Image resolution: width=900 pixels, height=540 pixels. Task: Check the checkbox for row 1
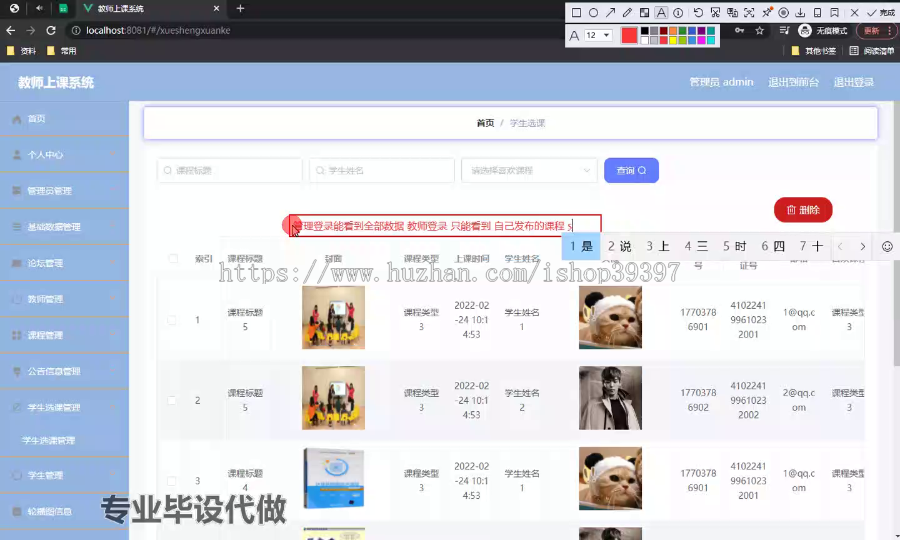point(172,320)
